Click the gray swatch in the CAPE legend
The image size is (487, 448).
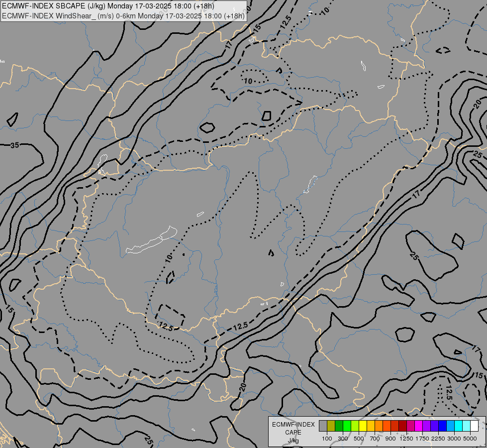323,426
